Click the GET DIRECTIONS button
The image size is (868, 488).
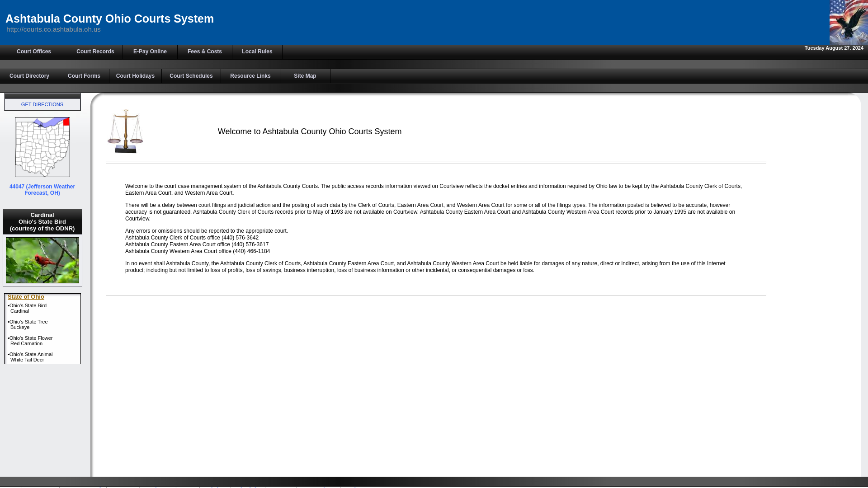42,104
